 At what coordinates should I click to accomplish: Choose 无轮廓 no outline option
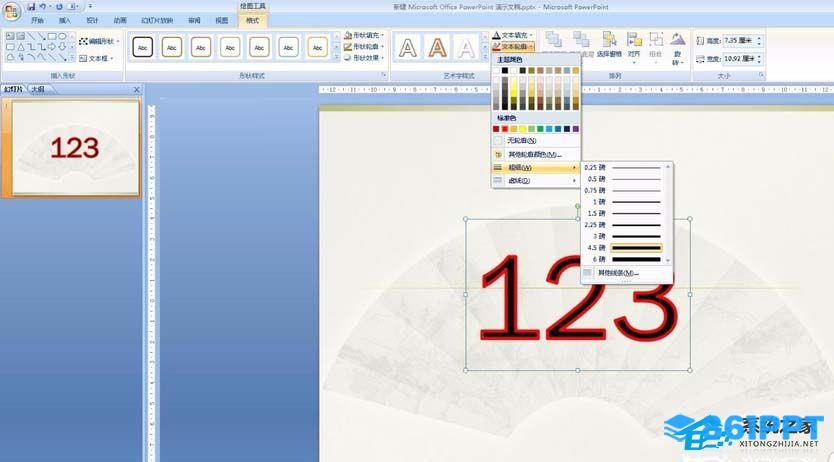click(x=536, y=140)
